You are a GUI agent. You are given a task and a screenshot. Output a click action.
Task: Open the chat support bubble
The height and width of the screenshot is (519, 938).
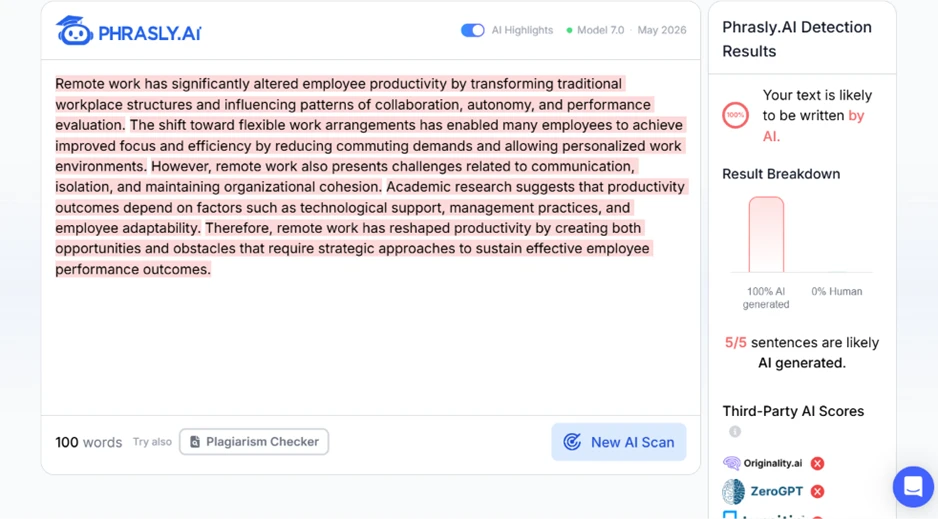[x=913, y=486]
